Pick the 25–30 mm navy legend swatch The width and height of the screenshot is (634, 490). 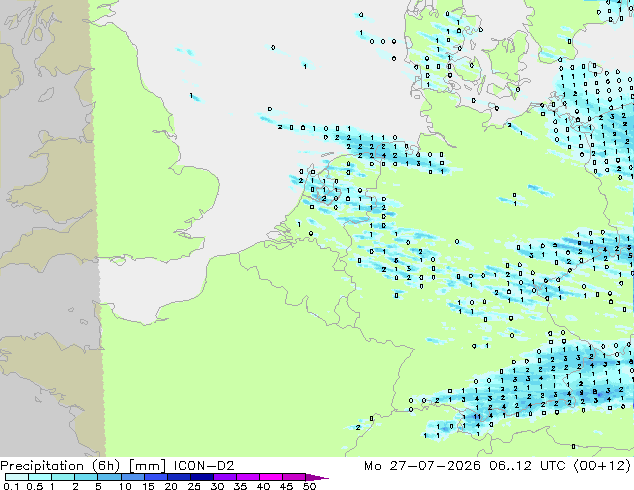click(201, 477)
